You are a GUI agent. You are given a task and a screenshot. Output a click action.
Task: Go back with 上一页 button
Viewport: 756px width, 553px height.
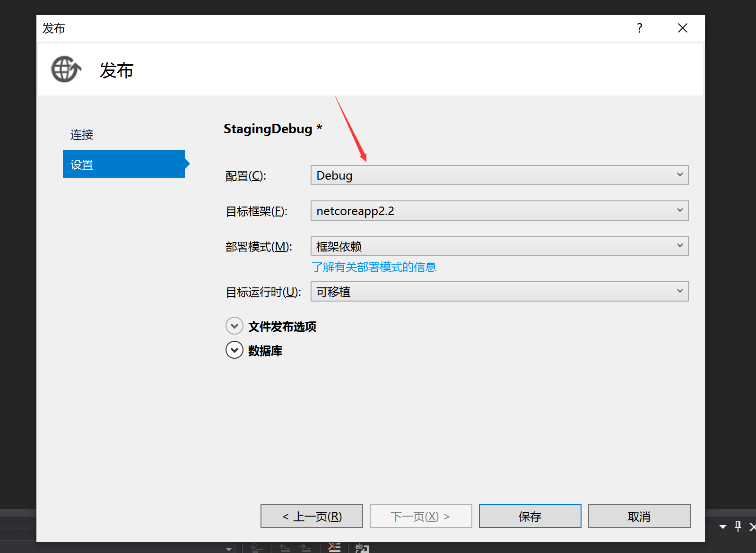pyautogui.click(x=312, y=516)
